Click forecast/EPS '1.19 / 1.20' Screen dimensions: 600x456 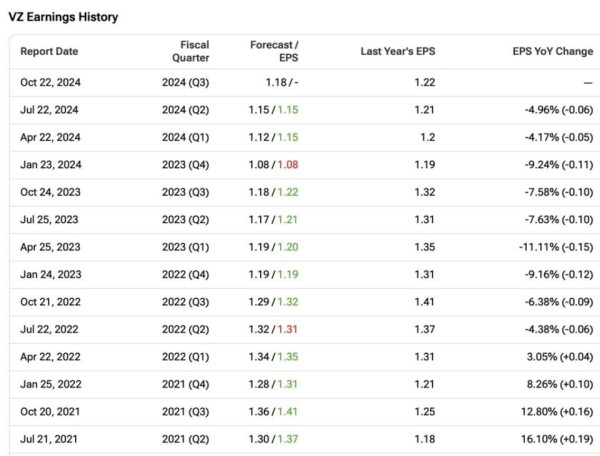pos(274,247)
